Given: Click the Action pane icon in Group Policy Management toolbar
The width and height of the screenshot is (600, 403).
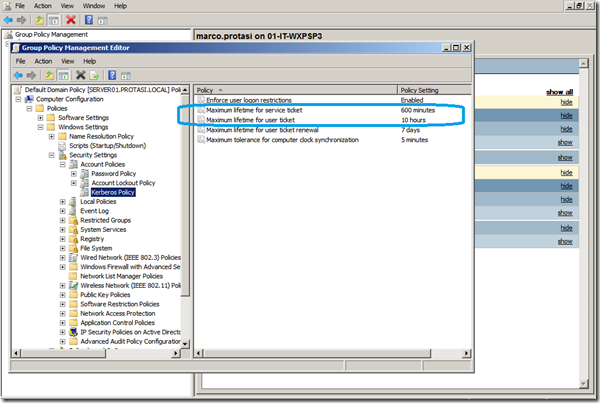Looking at the screenshot, I should tap(102, 20).
